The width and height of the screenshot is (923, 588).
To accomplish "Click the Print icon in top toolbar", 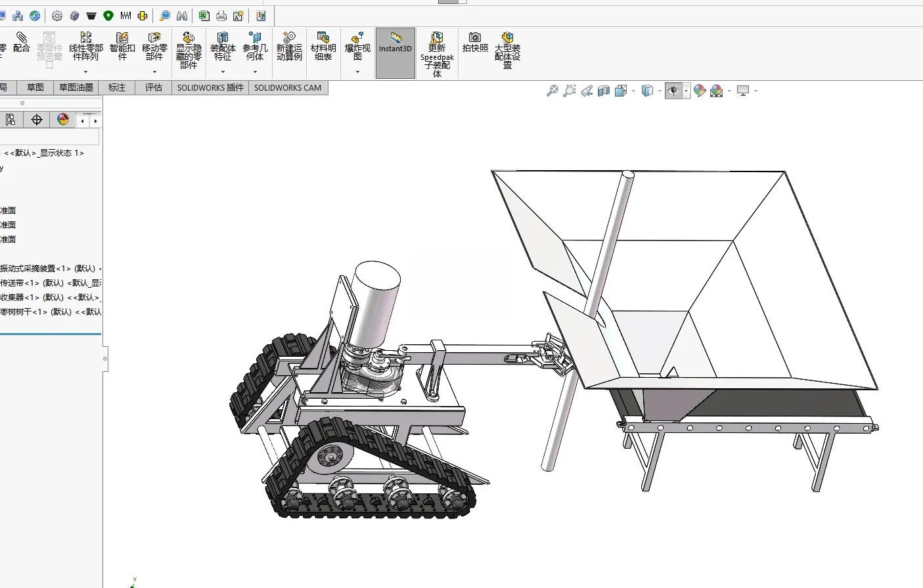I will coord(221,16).
